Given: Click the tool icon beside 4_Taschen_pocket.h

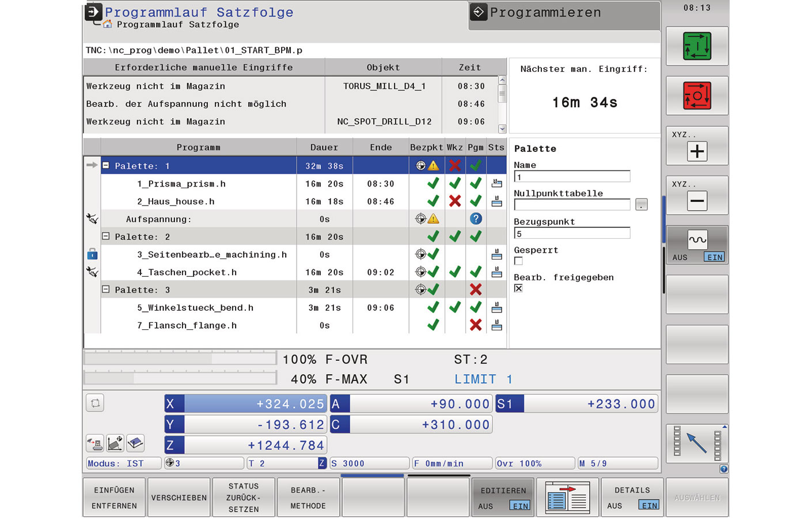Looking at the screenshot, I should [x=92, y=272].
